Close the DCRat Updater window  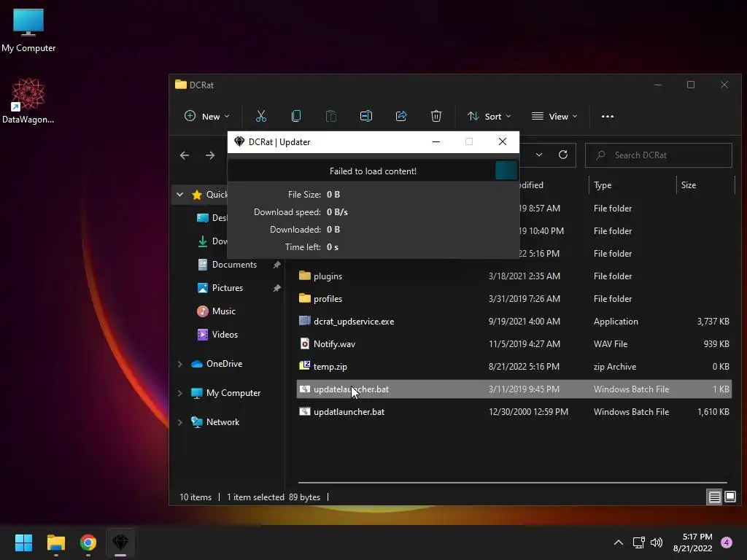[502, 142]
